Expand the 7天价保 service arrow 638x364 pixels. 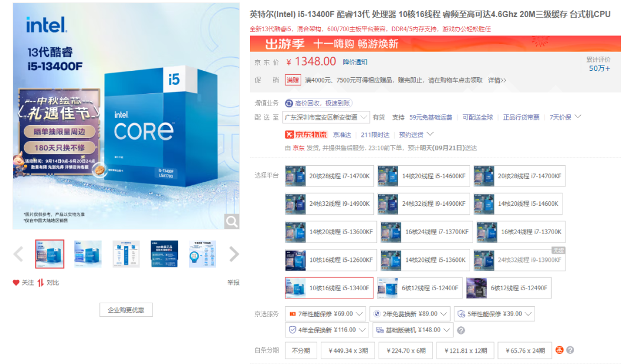pyautogui.click(x=578, y=117)
